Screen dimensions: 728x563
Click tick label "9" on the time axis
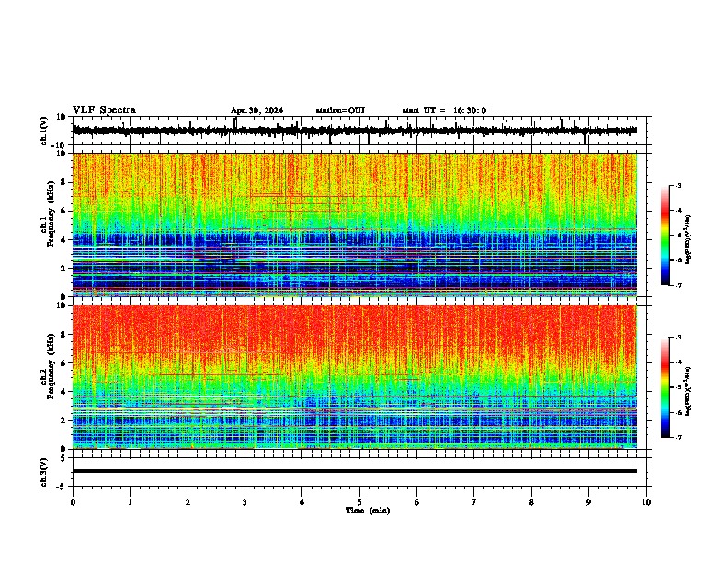click(x=588, y=502)
